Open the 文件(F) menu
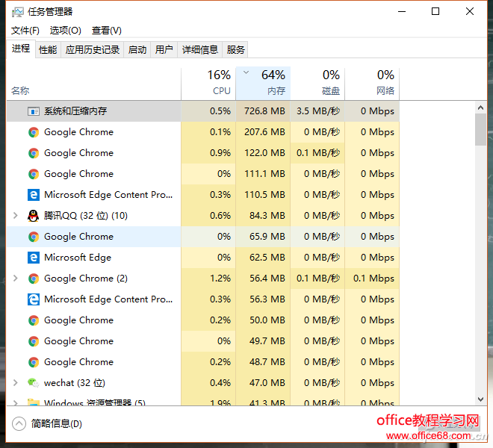This screenshot has width=493, height=448. pos(25,31)
